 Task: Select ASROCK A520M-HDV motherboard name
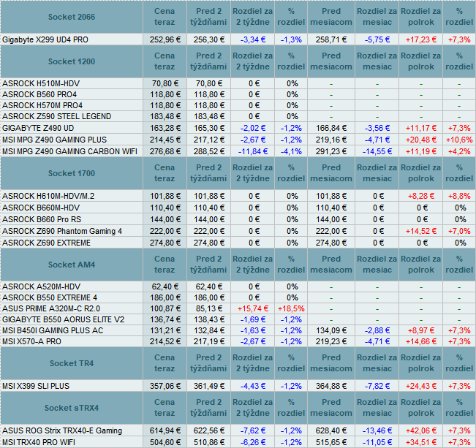pos(41,286)
